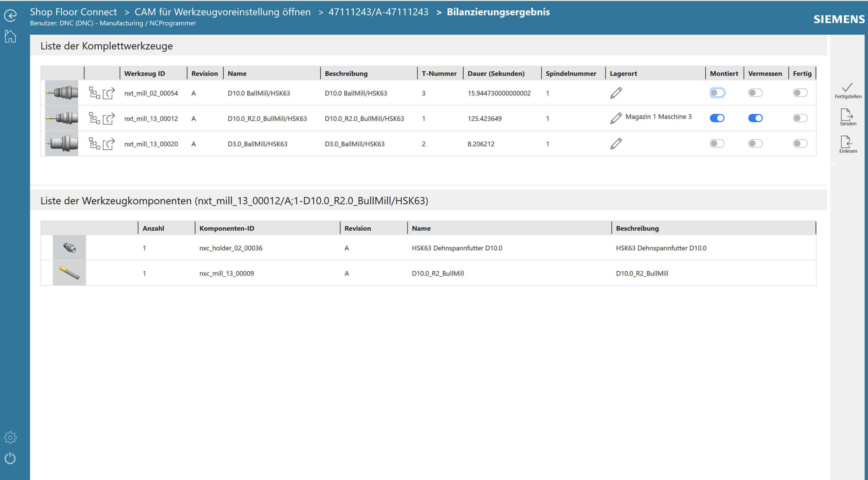Click the SIEMENS logo
Screen dimensions: 868x480
(839, 19)
